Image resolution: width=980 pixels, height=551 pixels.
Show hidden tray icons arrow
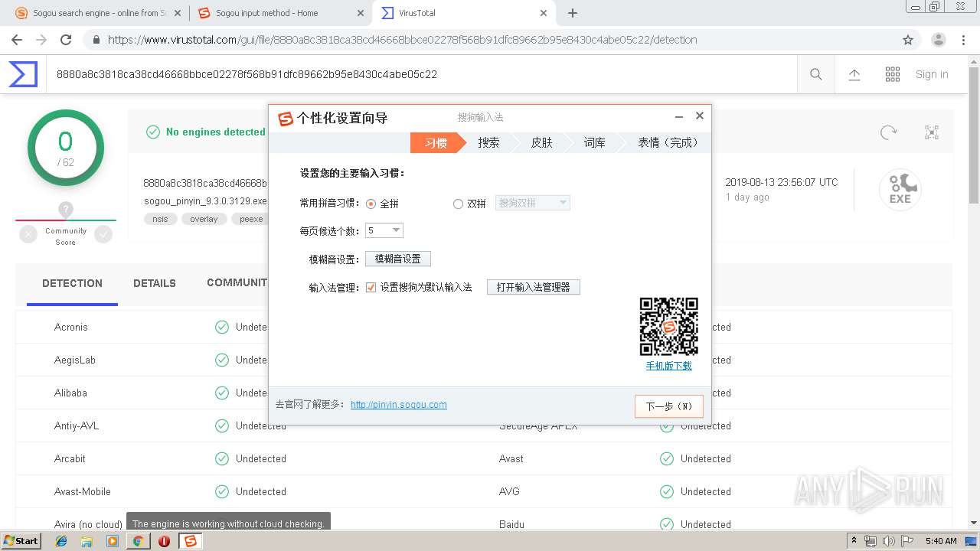(854, 541)
